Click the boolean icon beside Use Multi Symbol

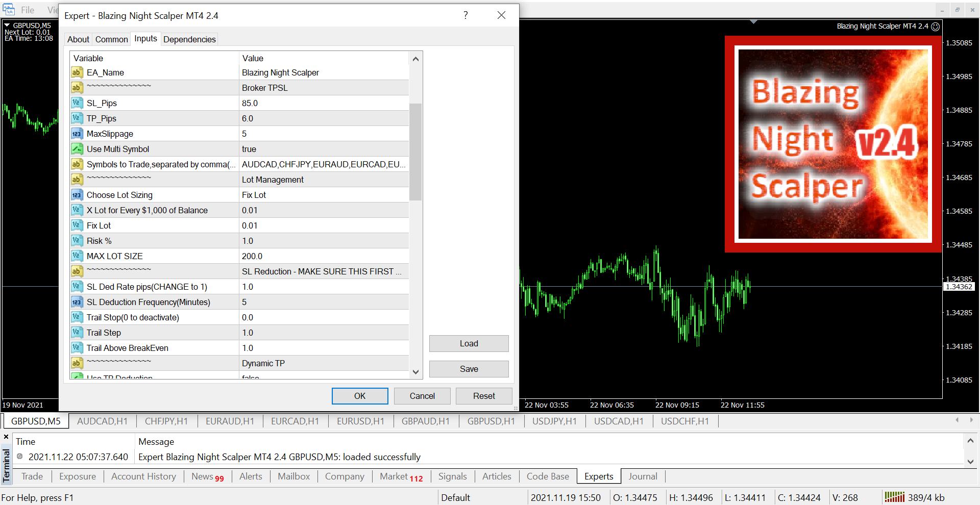(77, 149)
